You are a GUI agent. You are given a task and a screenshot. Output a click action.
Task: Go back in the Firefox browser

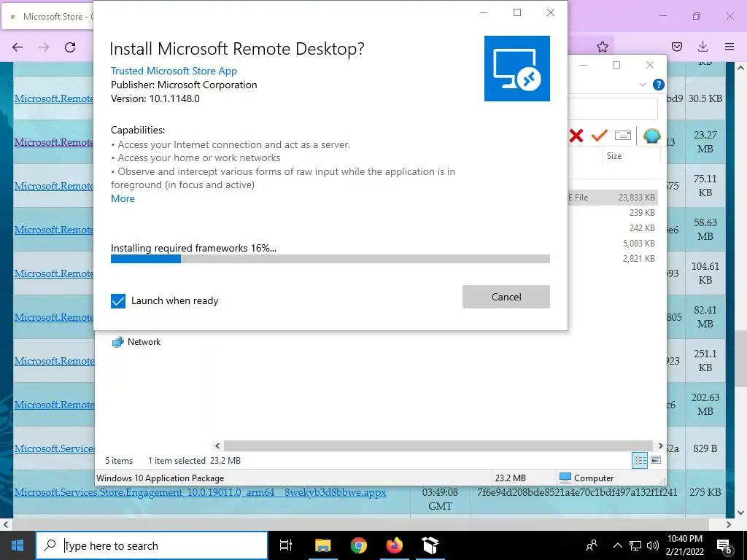[18, 47]
